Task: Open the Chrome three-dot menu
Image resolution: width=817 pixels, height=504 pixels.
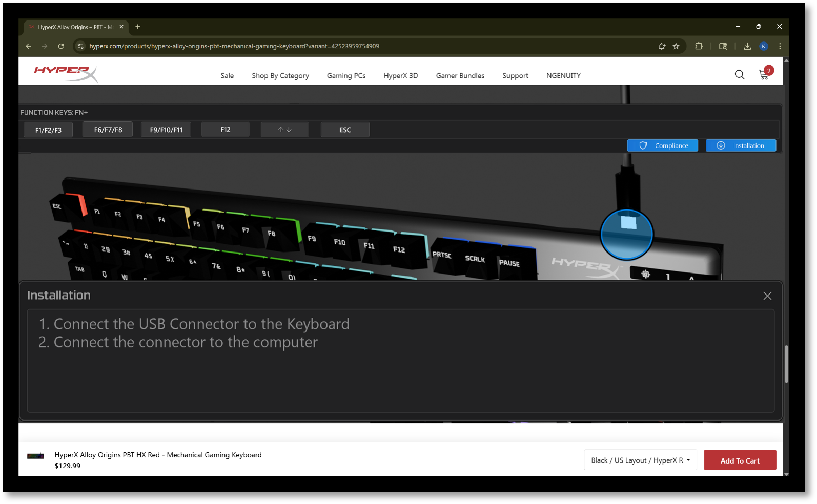Action: point(780,46)
